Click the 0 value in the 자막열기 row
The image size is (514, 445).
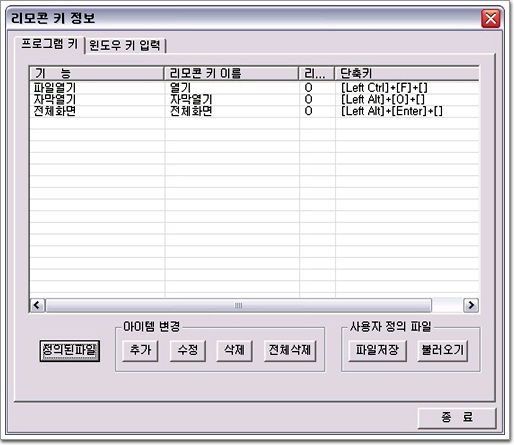click(309, 99)
